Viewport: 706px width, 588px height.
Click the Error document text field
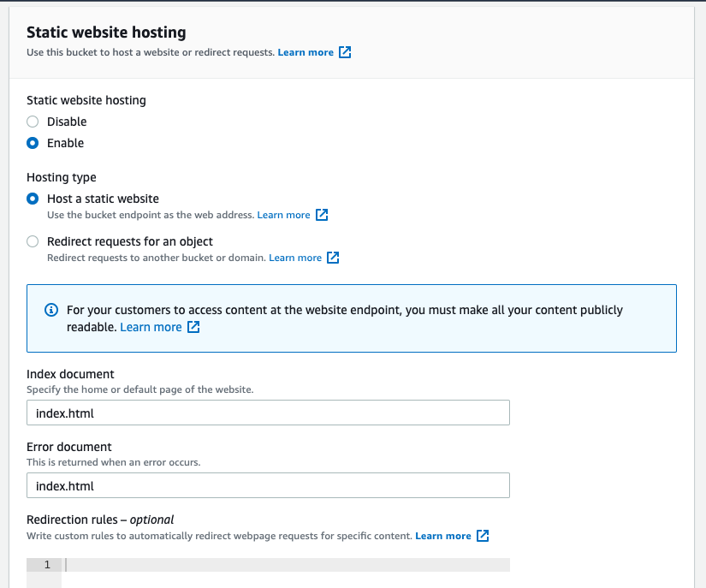(x=268, y=485)
